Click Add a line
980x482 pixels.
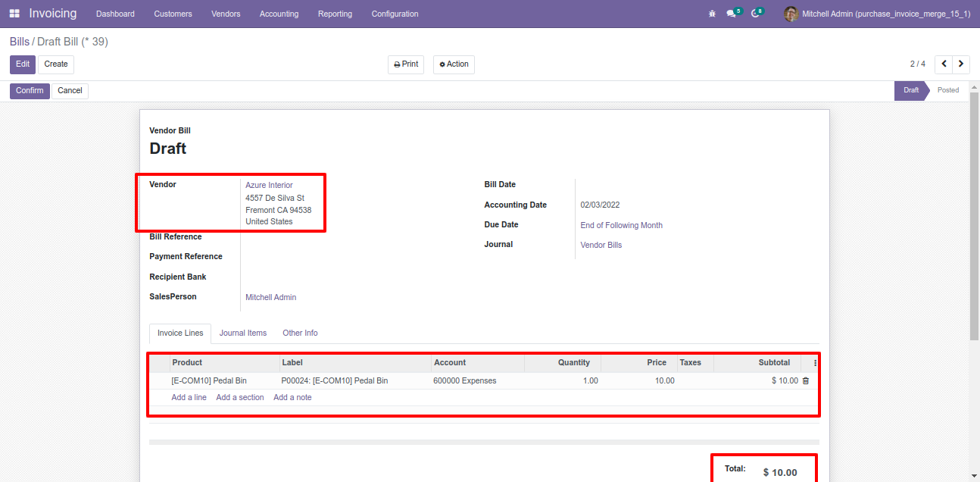[189, 398]
